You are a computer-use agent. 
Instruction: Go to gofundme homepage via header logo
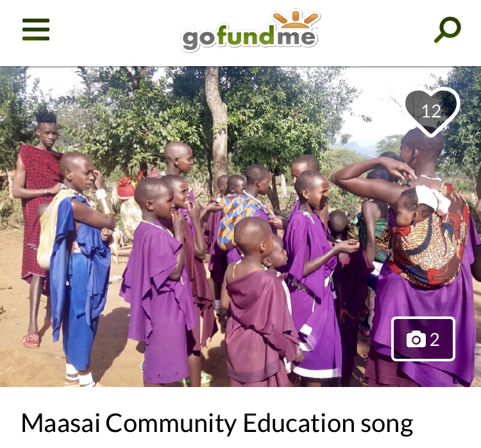tap(250, 30)
